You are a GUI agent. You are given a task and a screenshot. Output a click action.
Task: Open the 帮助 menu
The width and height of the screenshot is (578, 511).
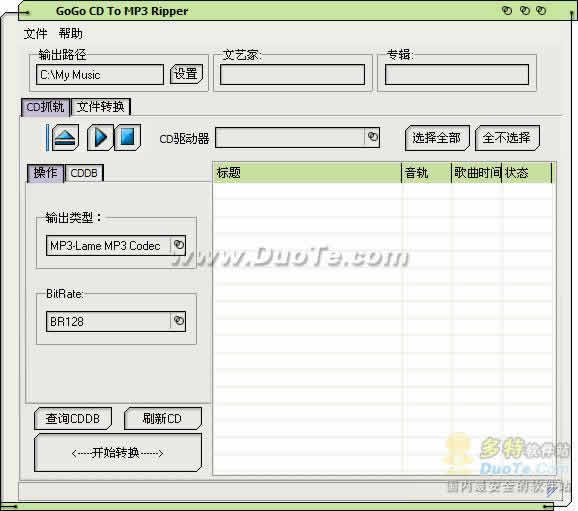tap(70, 34)
